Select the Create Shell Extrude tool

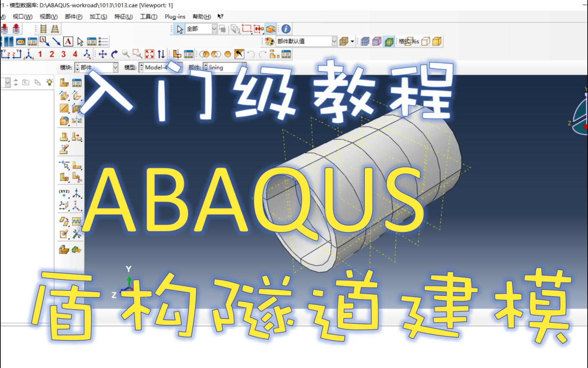pos(77,96)
